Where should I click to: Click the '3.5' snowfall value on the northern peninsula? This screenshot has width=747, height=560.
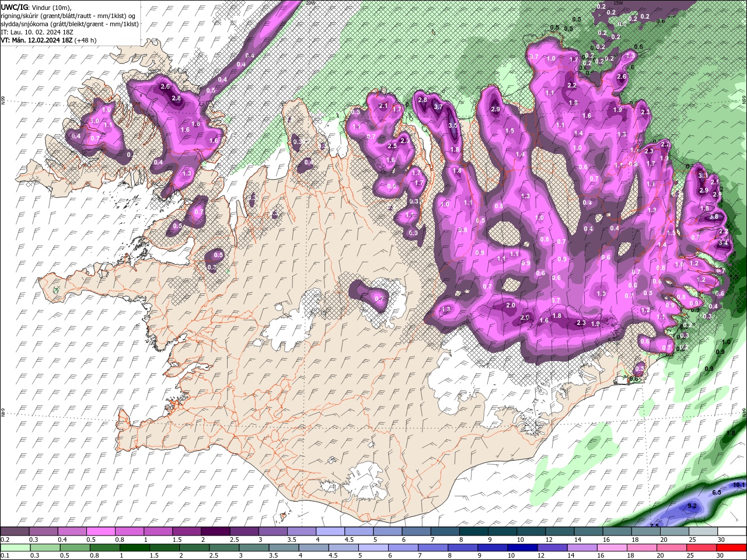pos(452,125)
